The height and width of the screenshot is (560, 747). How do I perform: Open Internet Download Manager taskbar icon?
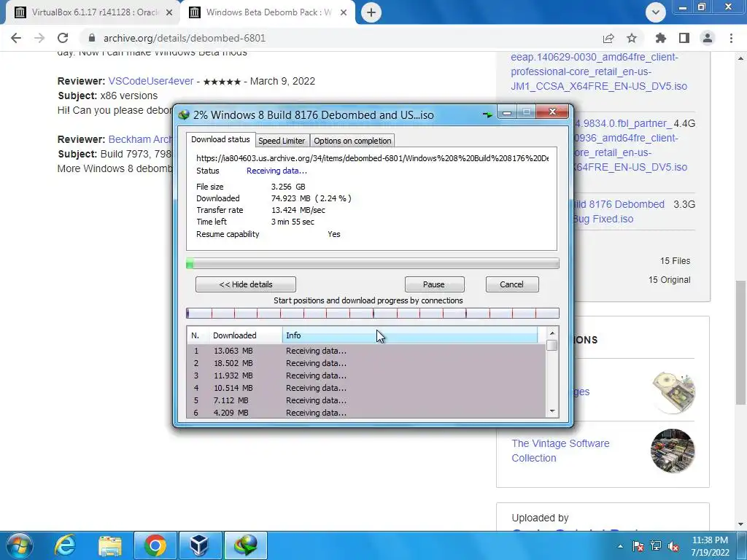[245, 545]
